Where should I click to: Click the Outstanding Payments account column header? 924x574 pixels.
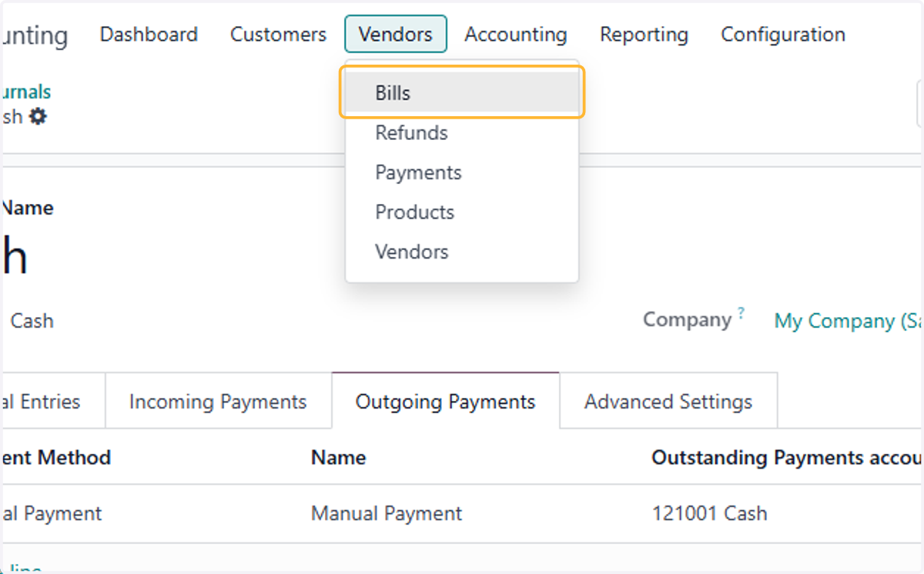pos(787,458)
